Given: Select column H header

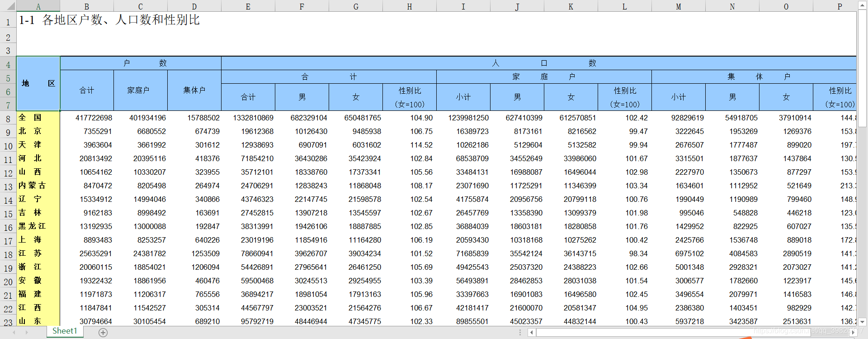Looking at the screenshot, I should point(410,6).
